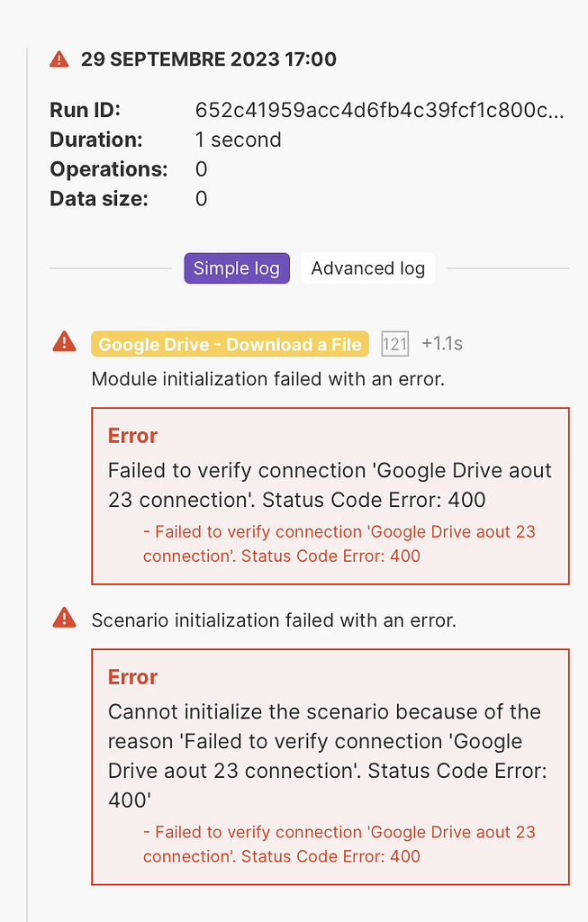Click the Data size value 0

coord(201,199)
